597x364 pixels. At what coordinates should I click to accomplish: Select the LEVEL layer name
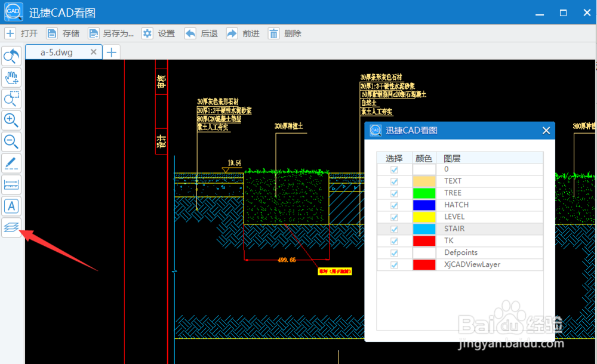click(x=454, y=217)
